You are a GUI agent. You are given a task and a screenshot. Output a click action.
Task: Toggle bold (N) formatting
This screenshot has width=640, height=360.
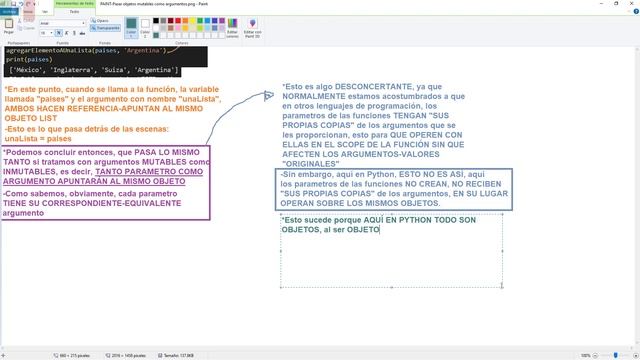[x=58, y=33]
